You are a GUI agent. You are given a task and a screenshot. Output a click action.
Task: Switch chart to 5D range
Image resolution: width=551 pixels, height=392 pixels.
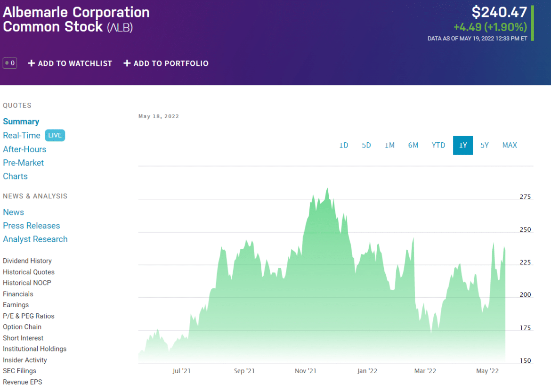pos(366,145)
